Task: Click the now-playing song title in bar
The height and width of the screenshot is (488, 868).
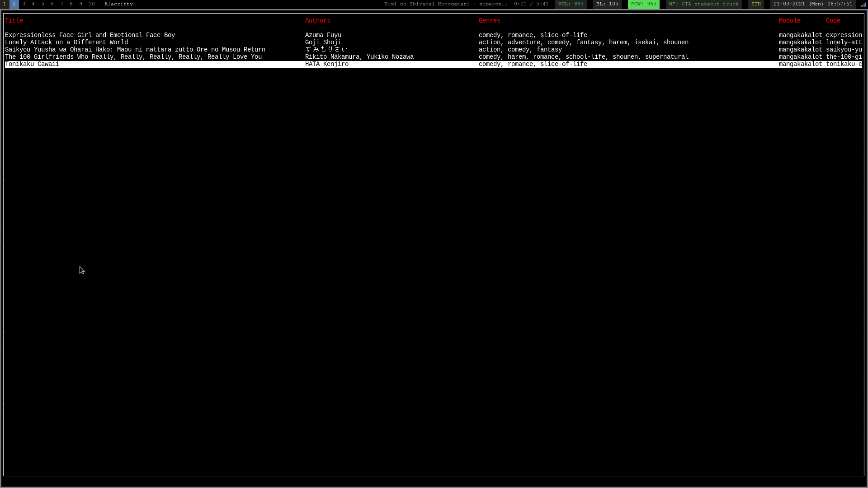Action: pyautogui.click(x=445, y=4)
